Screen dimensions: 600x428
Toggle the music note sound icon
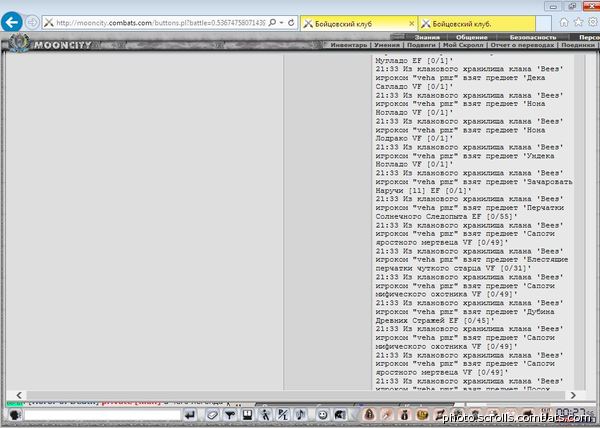click(x=301, y=415)
